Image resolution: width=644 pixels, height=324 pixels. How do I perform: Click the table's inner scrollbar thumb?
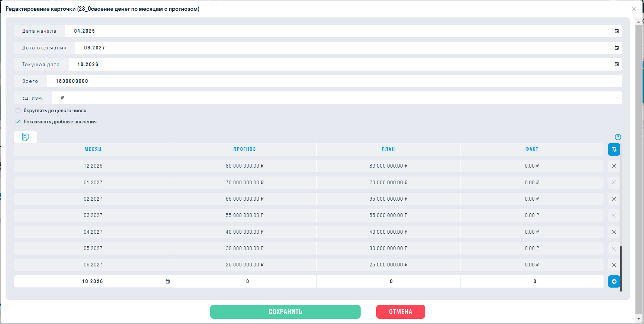tap(621, 269)
